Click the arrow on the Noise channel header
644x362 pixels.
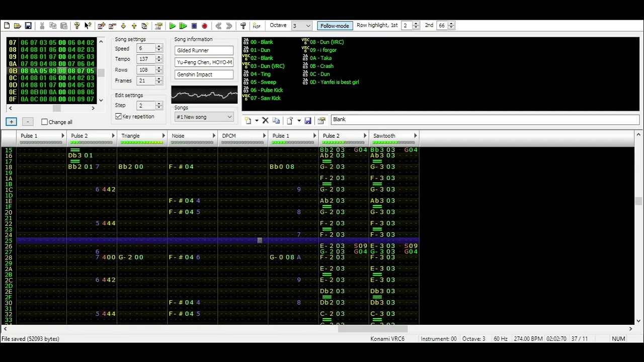tap(214, 136)
